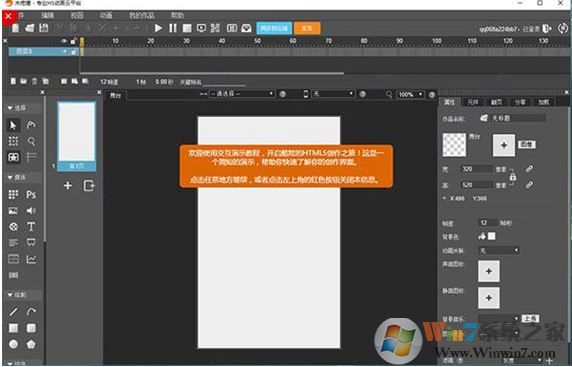Open the dotted grid media library tool
Image resolution: width=572 pixels, height=367 pixels.
(13, 194)
